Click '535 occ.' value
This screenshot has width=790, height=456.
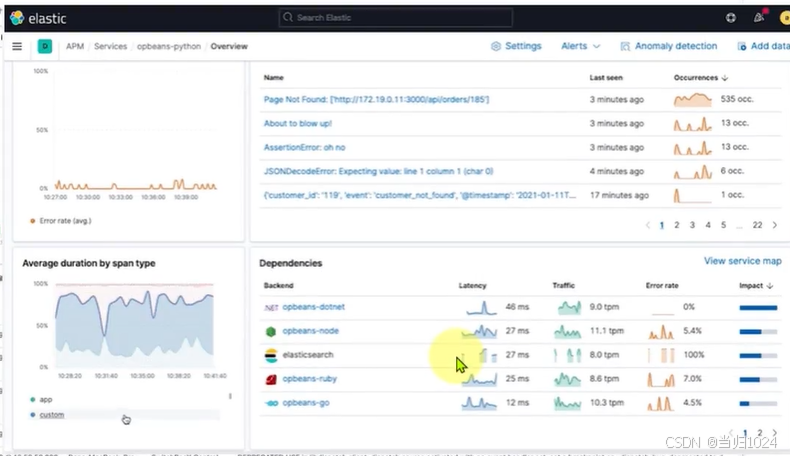737,99
